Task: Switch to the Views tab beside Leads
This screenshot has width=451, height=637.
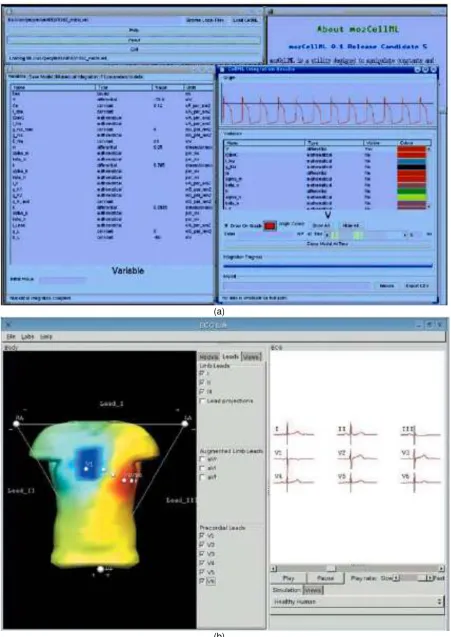Action: pyautogui.click(x=251, y=357)
